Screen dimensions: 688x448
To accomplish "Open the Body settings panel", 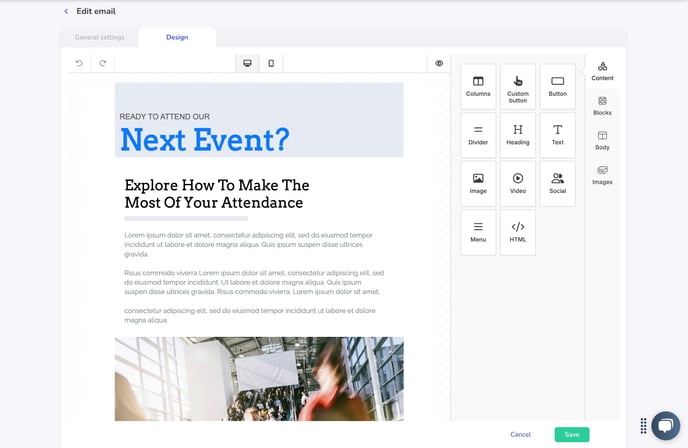I will (602, 140).
